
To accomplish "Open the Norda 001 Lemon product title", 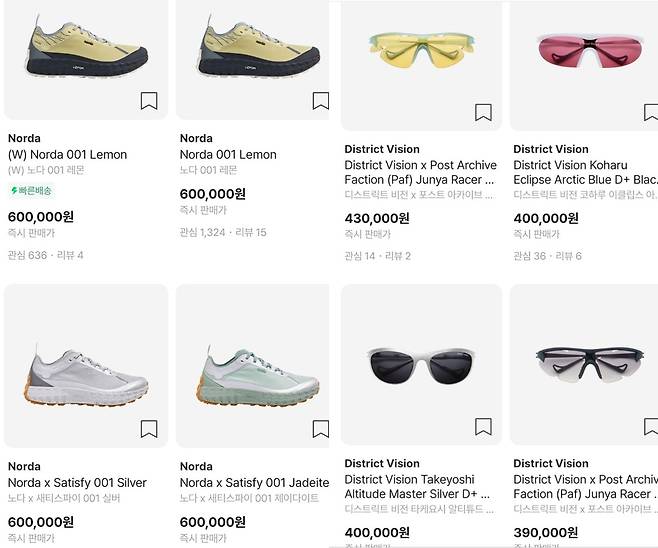I will (228, 154).
